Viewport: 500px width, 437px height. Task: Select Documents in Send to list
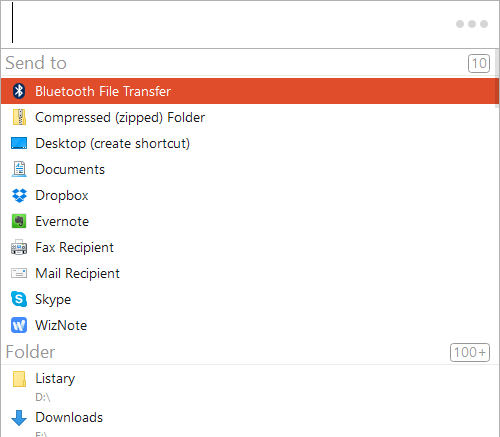248,169
